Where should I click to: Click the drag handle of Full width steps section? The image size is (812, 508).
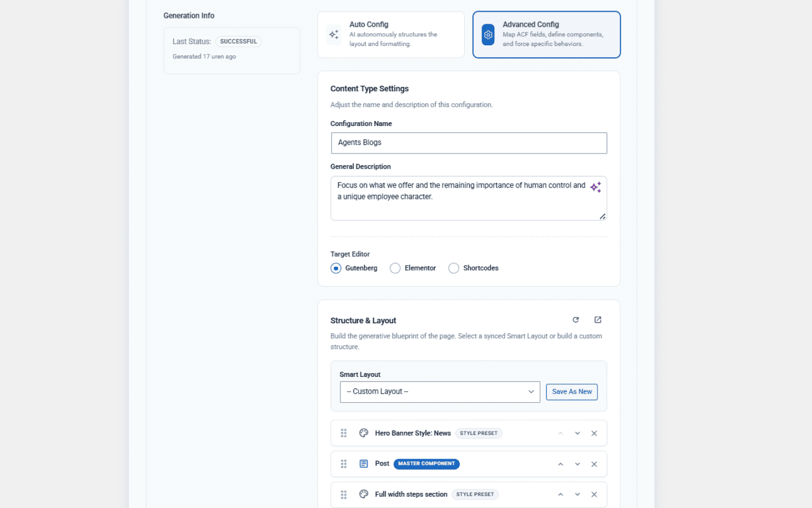344,495
